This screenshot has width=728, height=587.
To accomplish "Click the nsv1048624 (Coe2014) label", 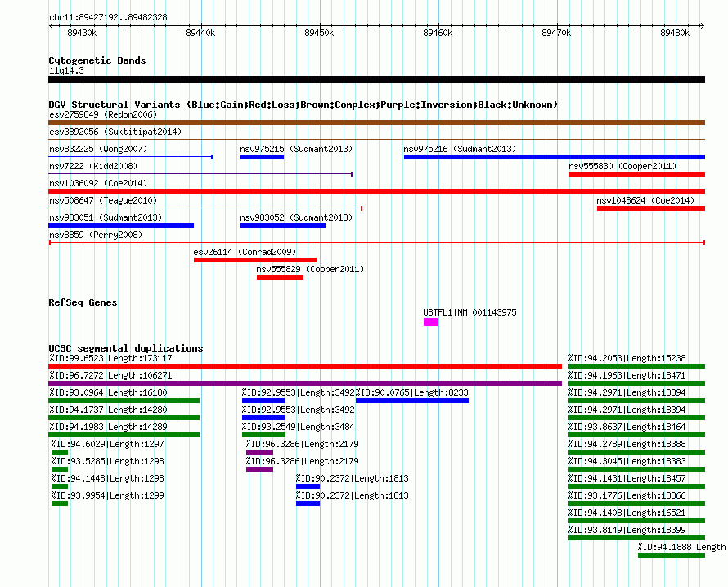I will click(x=645, y=200).
